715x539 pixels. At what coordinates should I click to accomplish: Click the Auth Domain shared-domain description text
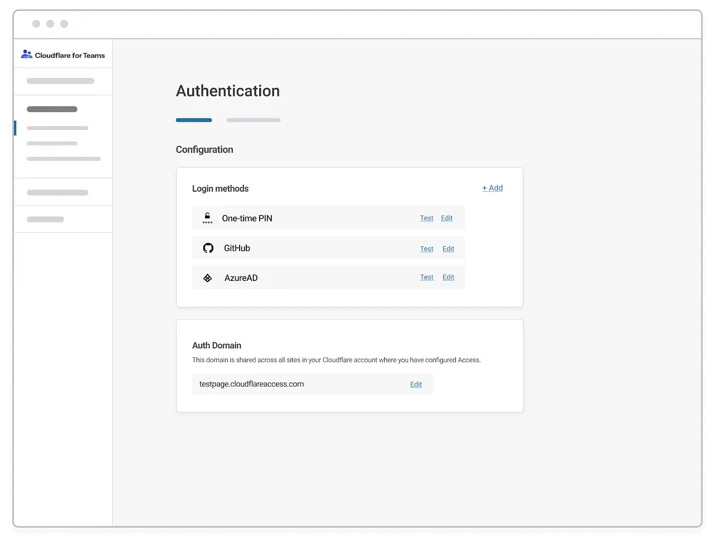pyautogui.click(x=336, y=360)
